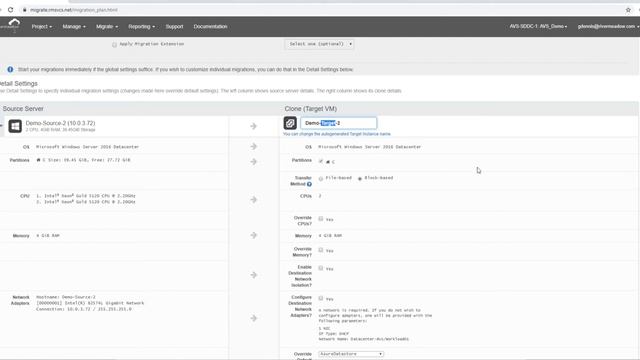Viewport: 640px width, 360px height.
Task: Enable the Override Memory Yes checkbox
Action: pos(321,250)
